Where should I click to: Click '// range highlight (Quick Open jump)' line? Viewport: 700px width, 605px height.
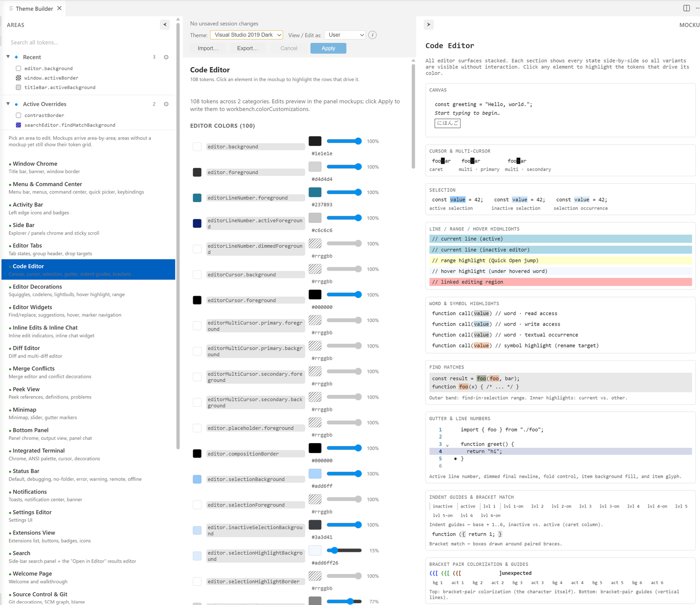[x=560, y=260]
